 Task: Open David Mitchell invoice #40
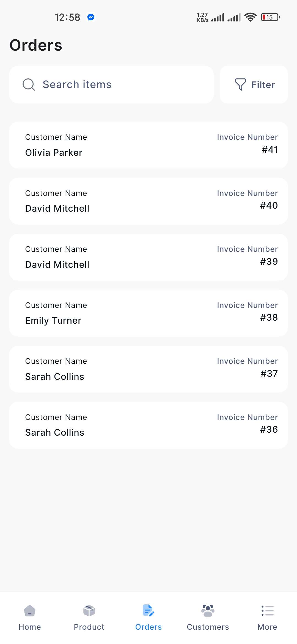click(148, 201)
